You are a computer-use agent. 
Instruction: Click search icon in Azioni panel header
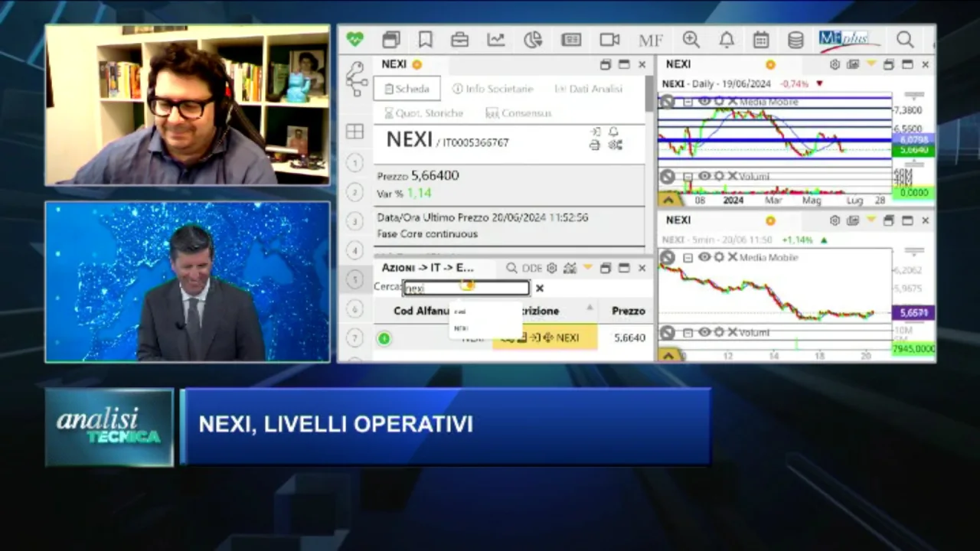tap(511, 268)
